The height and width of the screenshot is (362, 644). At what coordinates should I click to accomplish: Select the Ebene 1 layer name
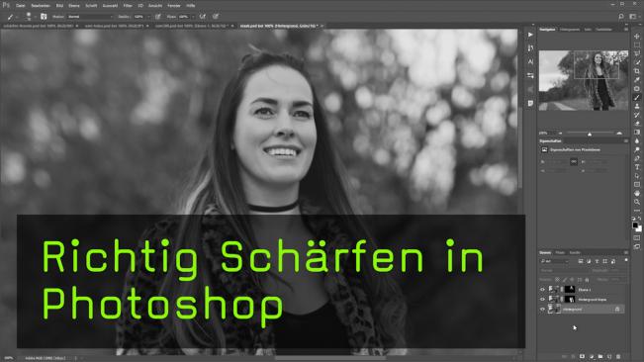pyautogui.click(x=585, y=290)
